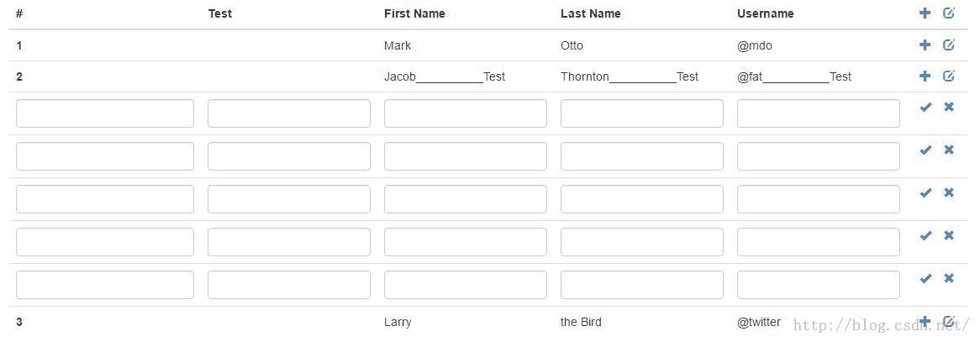
Task: Cancel the first editable row with X
Action: (x=949, y=108)
